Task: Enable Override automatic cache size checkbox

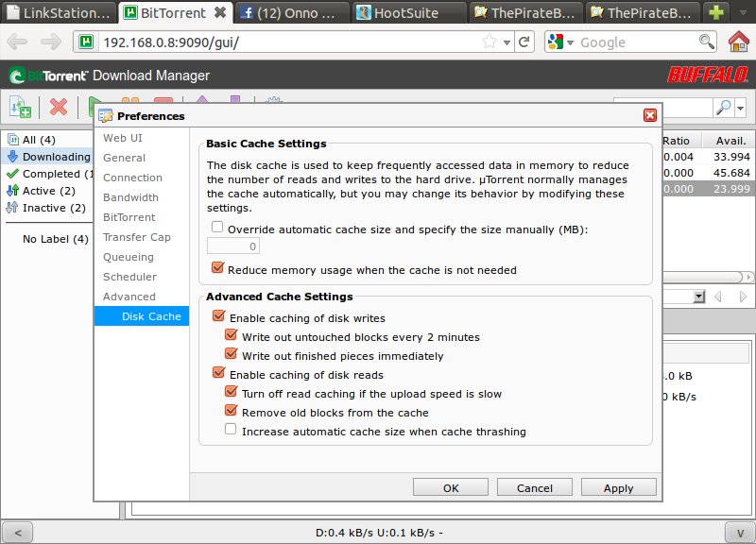Action: (217, 228)
